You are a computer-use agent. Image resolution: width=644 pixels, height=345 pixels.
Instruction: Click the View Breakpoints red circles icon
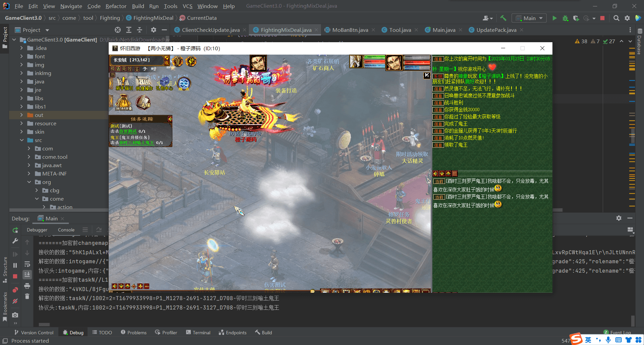tap(15, 290)
